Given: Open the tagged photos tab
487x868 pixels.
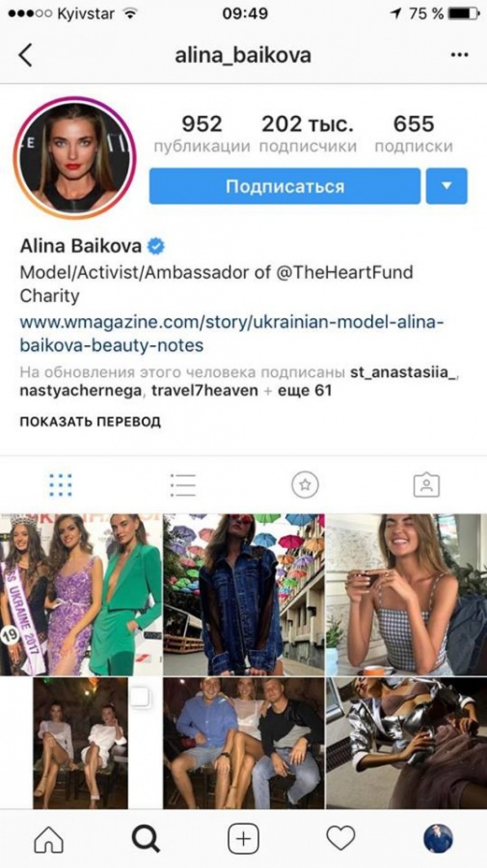Looking at the screenshot, I should click(x=426, y=485).
